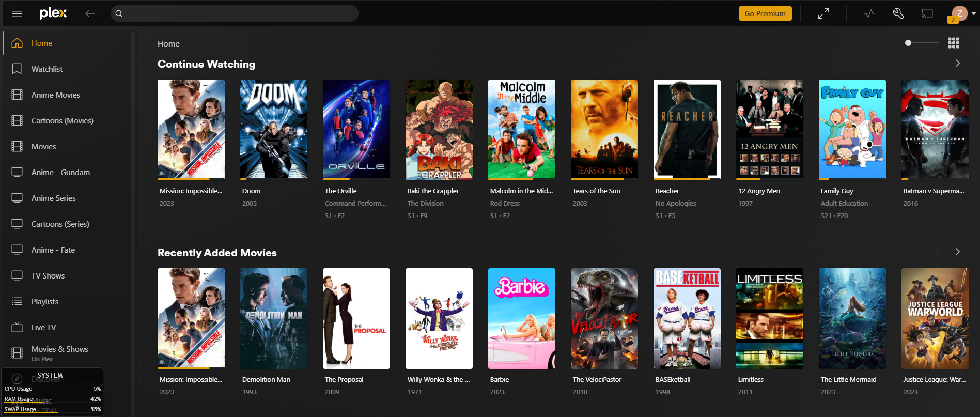Screen dimensions: 980x417
Task: Open Settings via the wrench icon
Action: tap(898, 13)
